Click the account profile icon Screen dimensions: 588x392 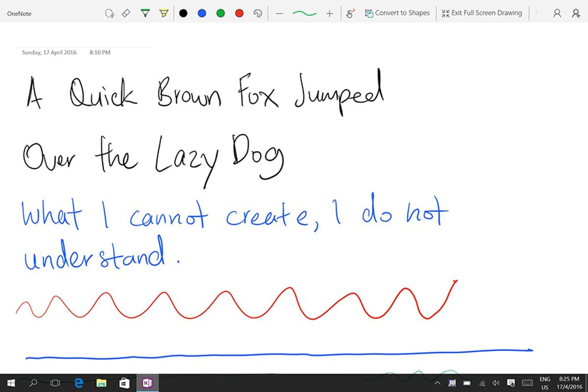click(557, 13)
